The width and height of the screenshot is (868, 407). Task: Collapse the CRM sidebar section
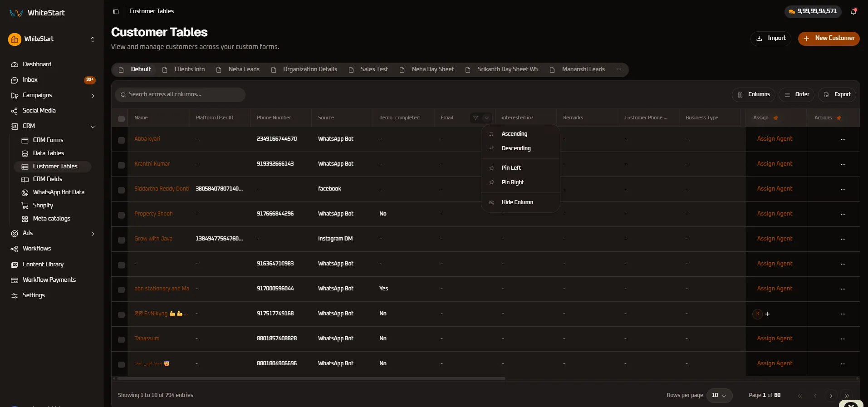pyautogui.click(x=93, y=127)
